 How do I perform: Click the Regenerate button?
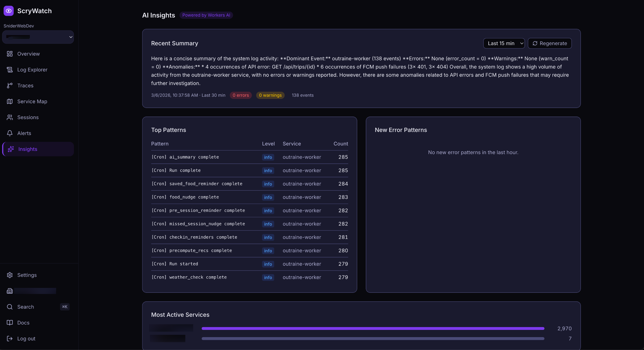coord(549,43)
